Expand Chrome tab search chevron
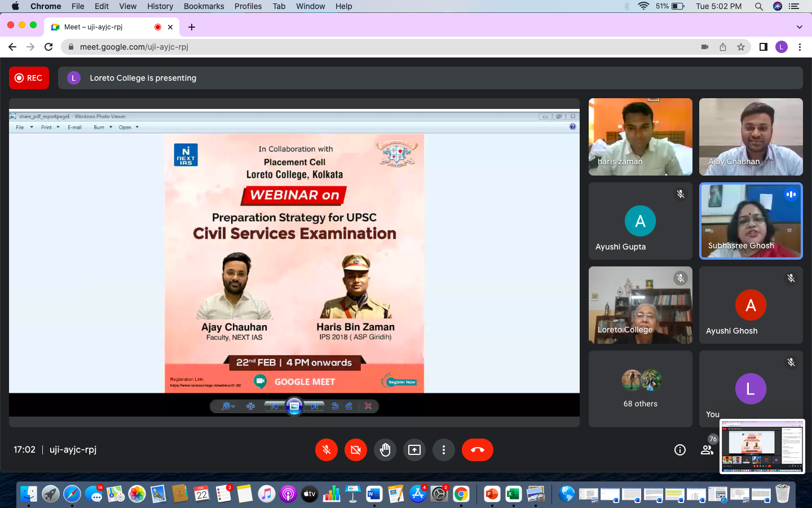Screen dimensions: 812x508 click(x=799, y=27)
